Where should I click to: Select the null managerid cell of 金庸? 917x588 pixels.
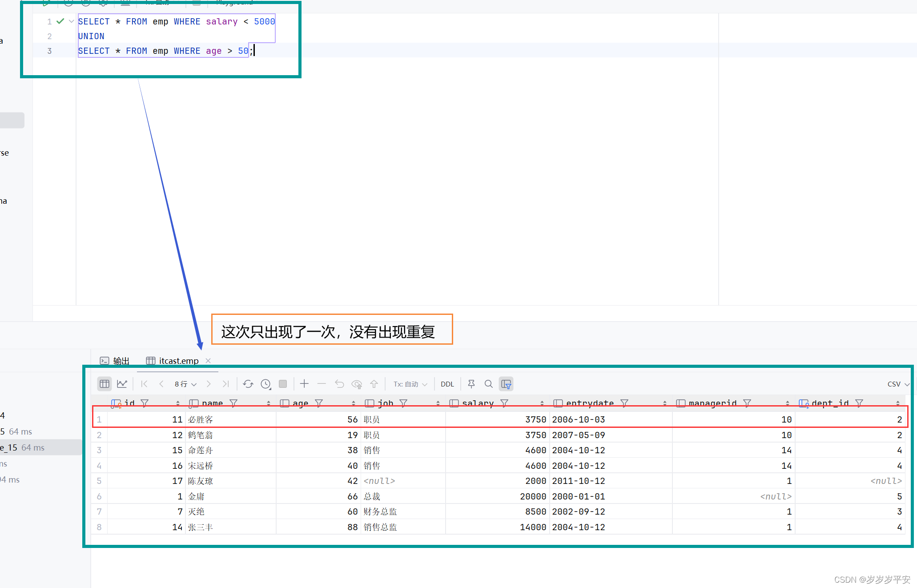(733, 496)
